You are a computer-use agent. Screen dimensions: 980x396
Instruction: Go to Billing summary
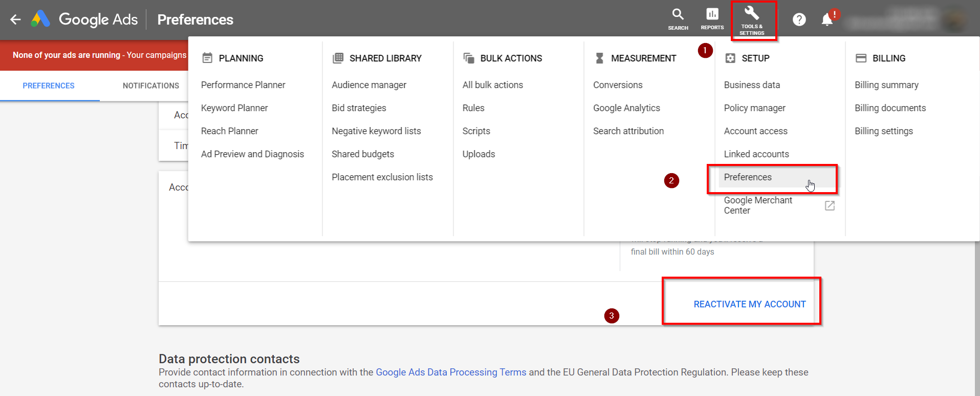(886, 85)
